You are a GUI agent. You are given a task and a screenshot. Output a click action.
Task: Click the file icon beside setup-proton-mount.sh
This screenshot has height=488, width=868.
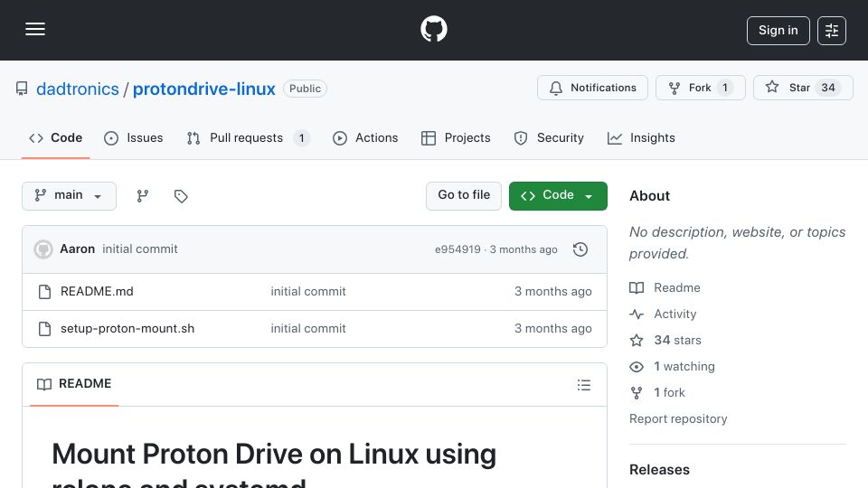click(x=45, y=329)
